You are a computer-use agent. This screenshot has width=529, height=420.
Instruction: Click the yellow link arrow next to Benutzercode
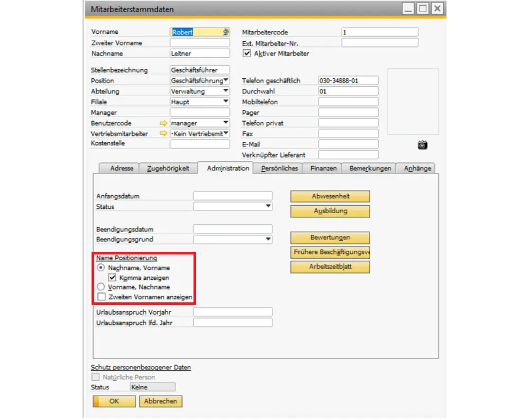click(163, 123)
